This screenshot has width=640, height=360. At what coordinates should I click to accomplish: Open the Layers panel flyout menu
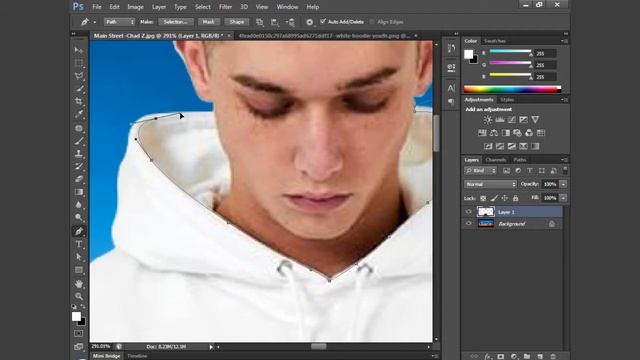pos(565,160)
